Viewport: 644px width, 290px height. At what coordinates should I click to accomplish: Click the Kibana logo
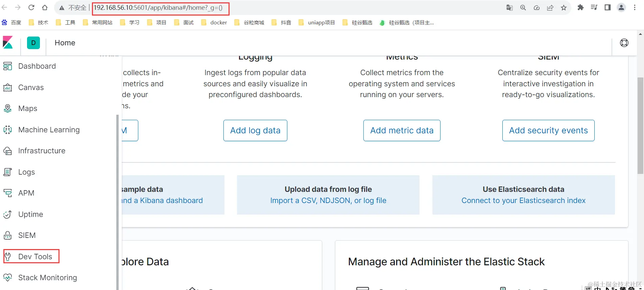point(8,43)
